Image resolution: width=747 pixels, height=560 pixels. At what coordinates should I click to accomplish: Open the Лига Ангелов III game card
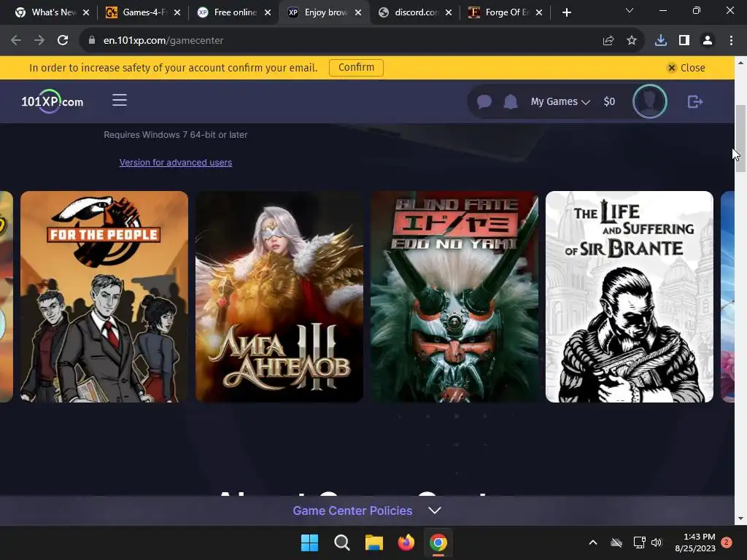(x=279, y=297)
